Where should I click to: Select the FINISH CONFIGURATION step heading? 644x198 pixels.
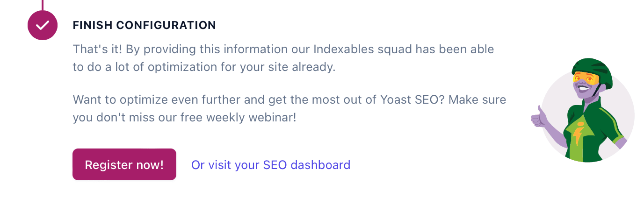pyautogui.click(x=144, y=25)
